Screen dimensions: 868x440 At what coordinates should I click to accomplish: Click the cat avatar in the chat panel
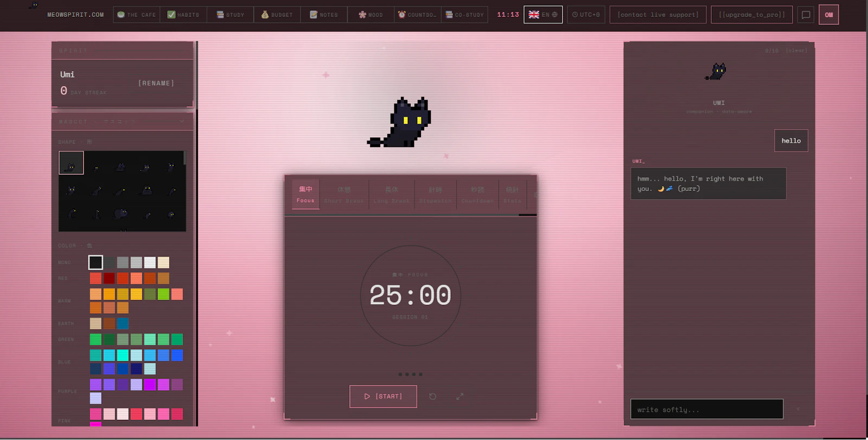pyautogui.click(x=716, y=72)
